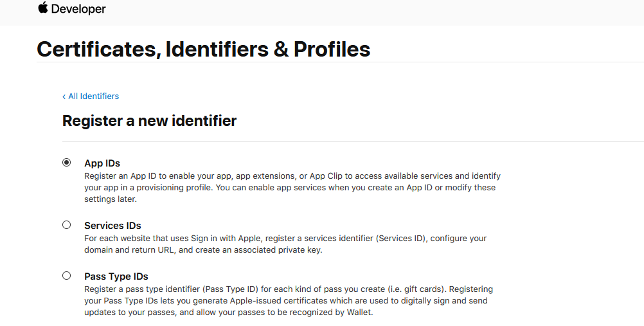
Task: Click 'App Clip' text in App IDs description
Action: point(329,176)
